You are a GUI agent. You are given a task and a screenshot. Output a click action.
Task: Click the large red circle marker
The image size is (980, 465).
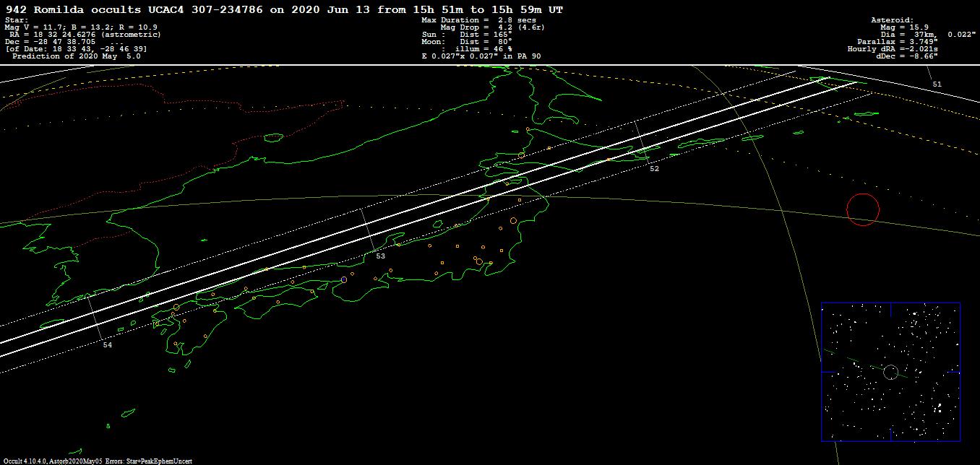point(862,209)
